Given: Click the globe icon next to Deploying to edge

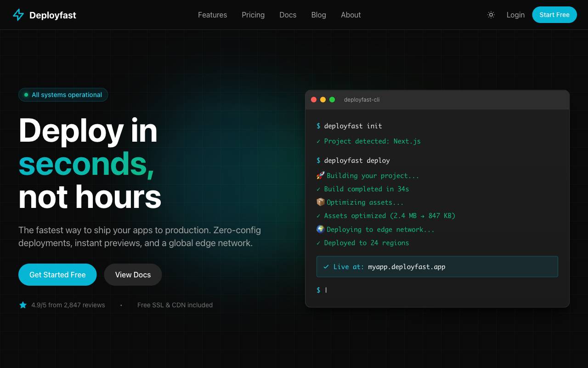Looking at the screenshot, I should coord(320,229).
